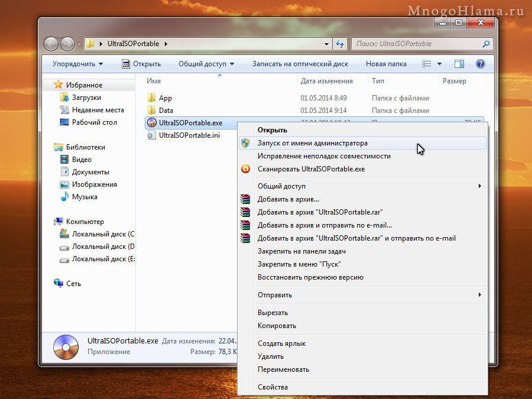This screenshot has width=532, height=399.
Task: Expand the address bar history dropdown arrow
Action: [x=327, y=44]
